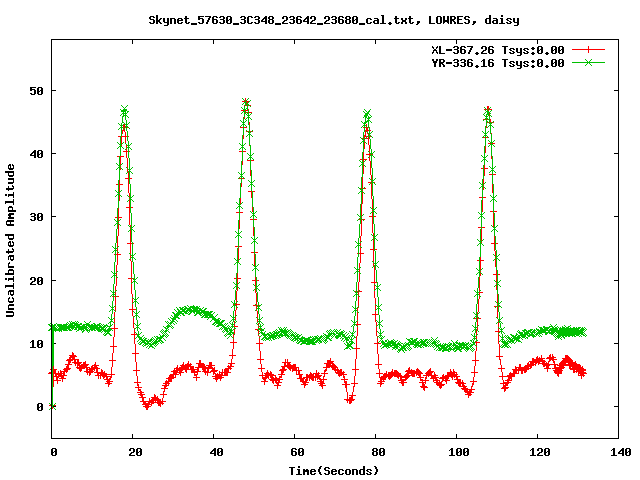Click the Time(Seconds) x-axis label

(334, 471)
